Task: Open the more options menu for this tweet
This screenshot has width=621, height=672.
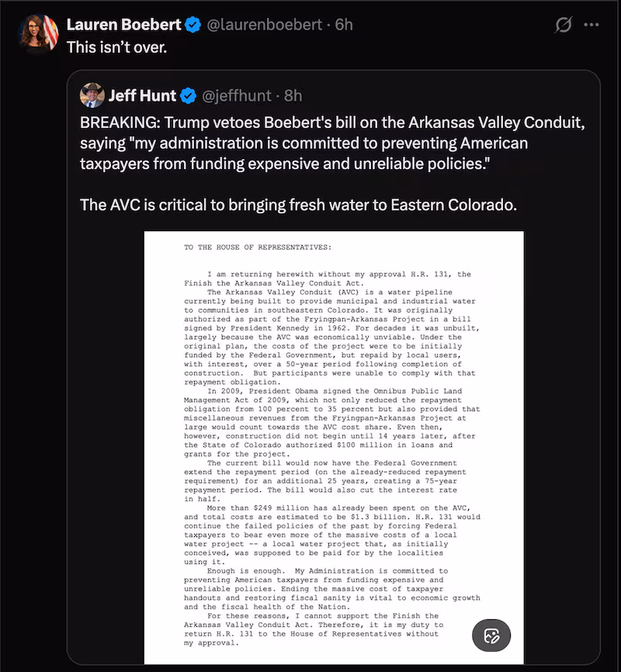Action: [592, 24]
